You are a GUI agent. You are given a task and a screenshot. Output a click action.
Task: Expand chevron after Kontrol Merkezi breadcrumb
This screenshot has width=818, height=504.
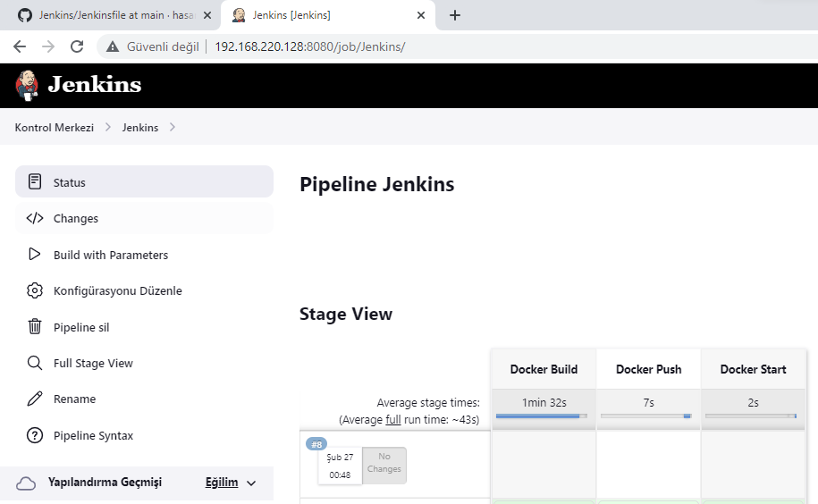coord(108,127)
